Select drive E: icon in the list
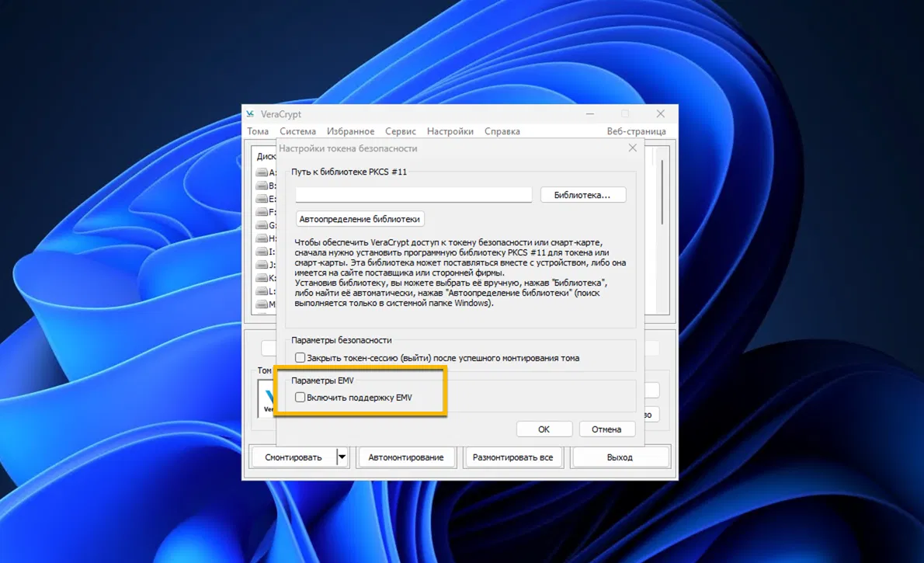Screen dimensions: 924x563 pos(262,200)
